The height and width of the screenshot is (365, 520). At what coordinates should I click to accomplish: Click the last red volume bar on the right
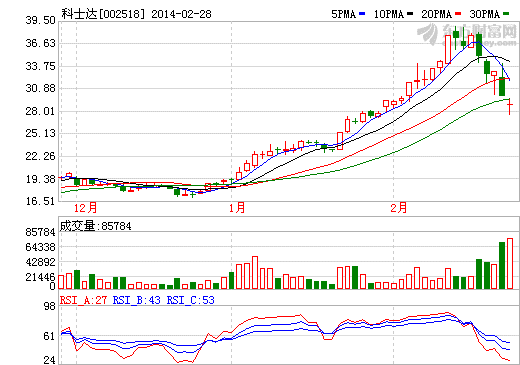tap(510, 263)
